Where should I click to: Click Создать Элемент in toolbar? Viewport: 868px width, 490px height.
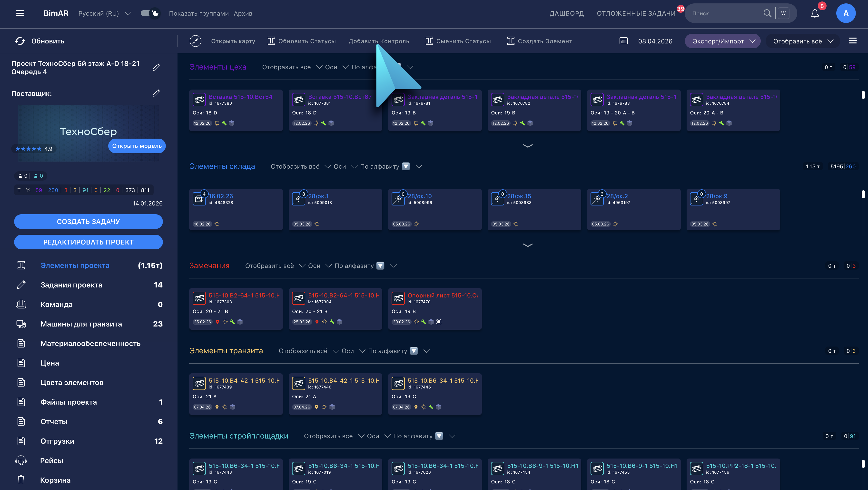click(540, 41)
